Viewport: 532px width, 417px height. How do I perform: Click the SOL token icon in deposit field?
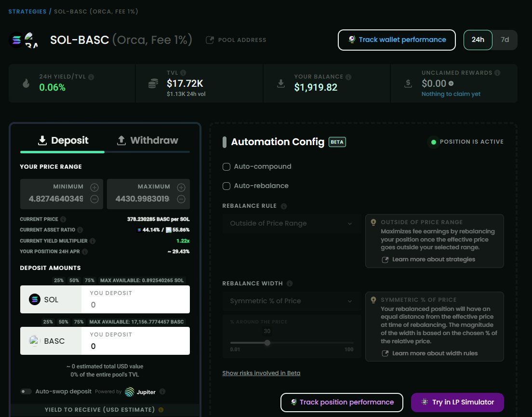(35, 299)
